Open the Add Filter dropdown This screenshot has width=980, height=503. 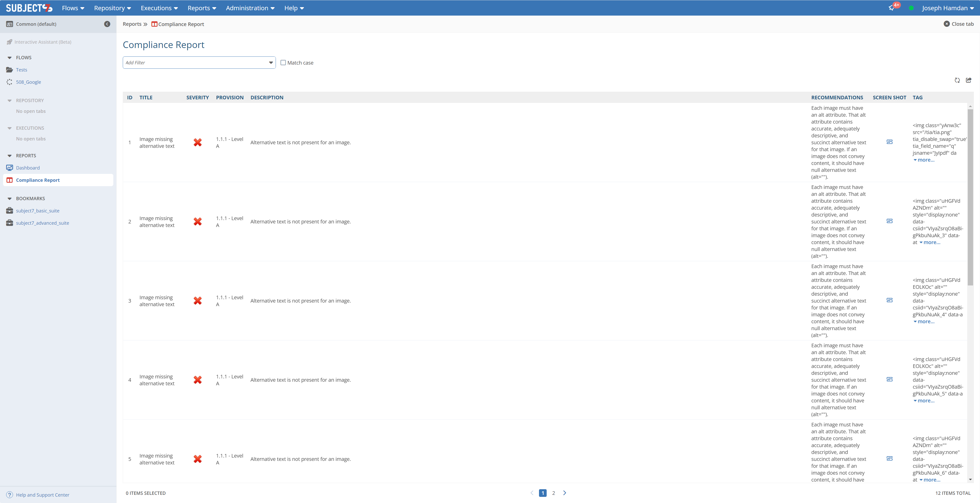271,63
